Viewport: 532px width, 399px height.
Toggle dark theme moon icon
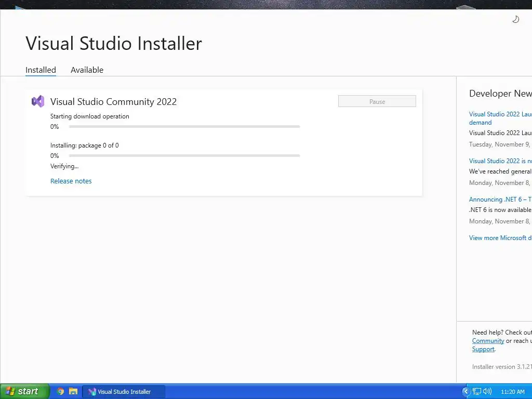point(515,19)
